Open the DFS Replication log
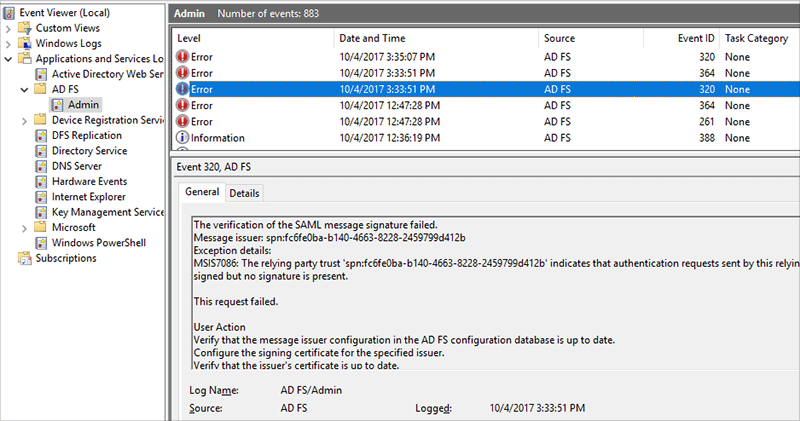 pos(87,136)
